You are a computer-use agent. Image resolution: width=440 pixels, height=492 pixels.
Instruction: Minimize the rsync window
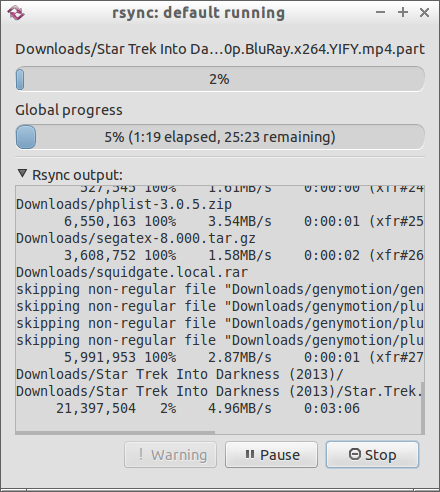[x=380, y=13]
